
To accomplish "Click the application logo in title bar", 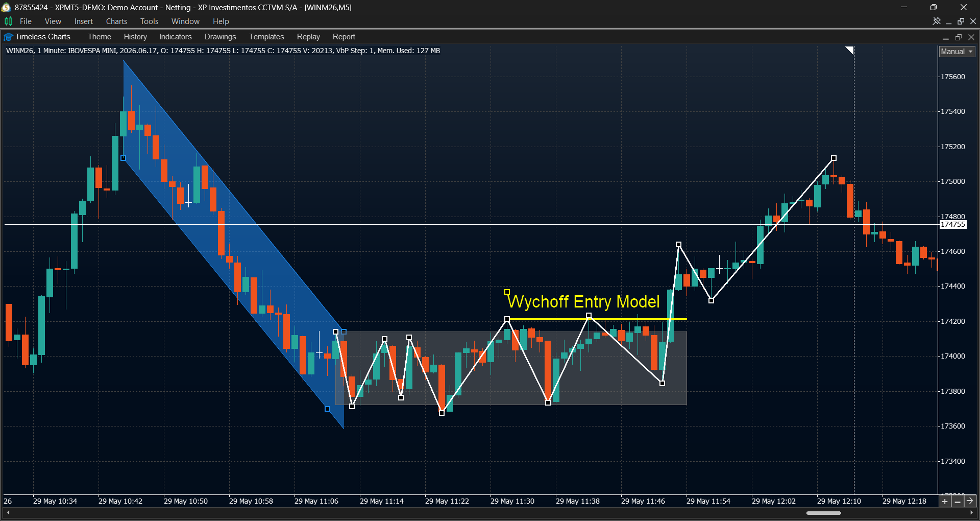I will [x=6, y=7].
